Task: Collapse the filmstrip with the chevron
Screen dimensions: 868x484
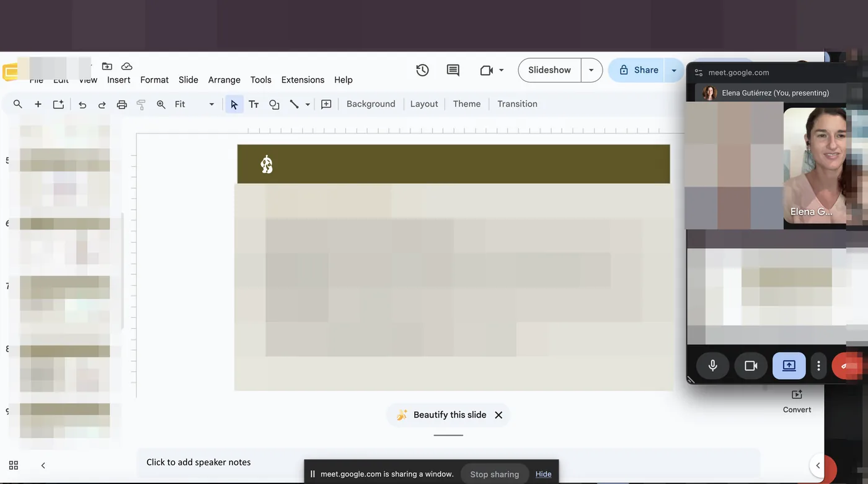Action: [x=43, y=465]
